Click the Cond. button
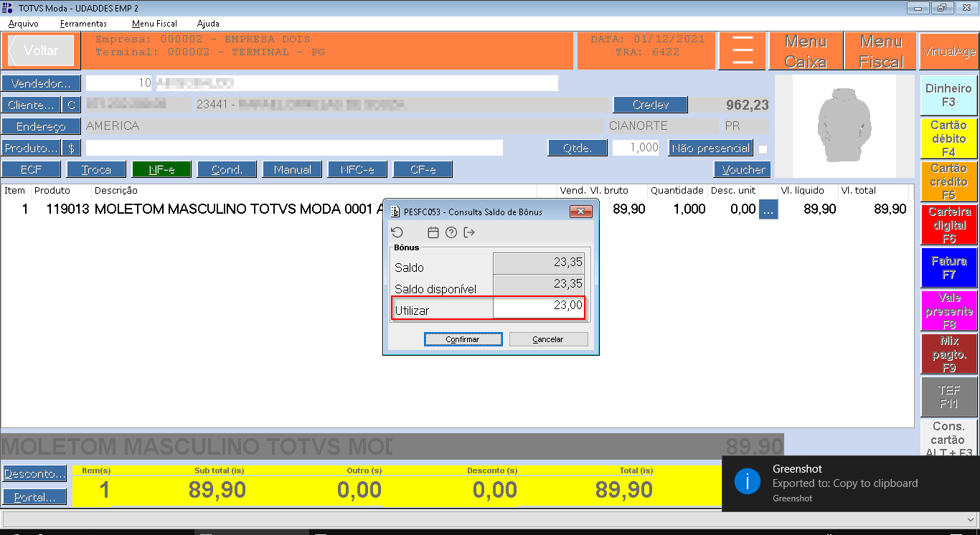The width and height of the screenshot is (980, 535). [x=227, y=169]
